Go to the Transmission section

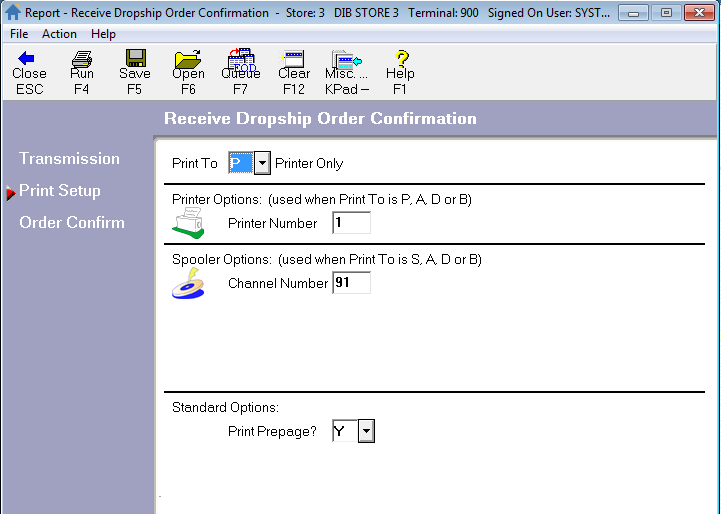click(69, 159)
